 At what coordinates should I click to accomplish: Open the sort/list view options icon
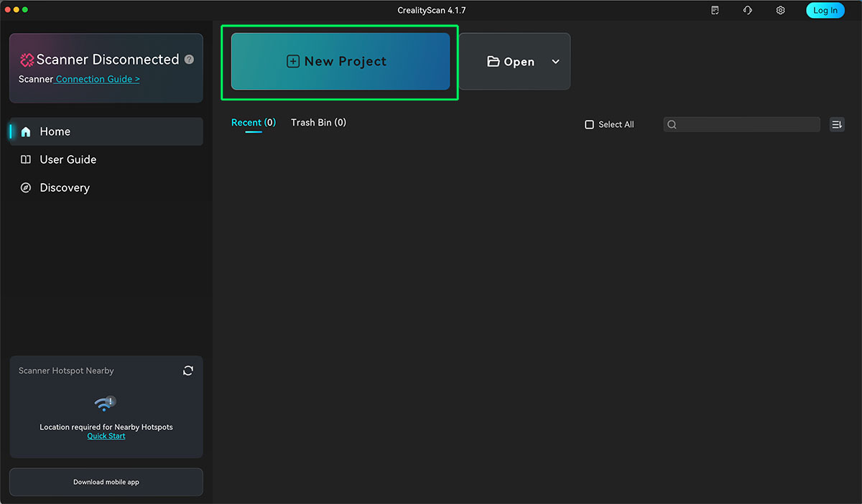click(836, 125)
